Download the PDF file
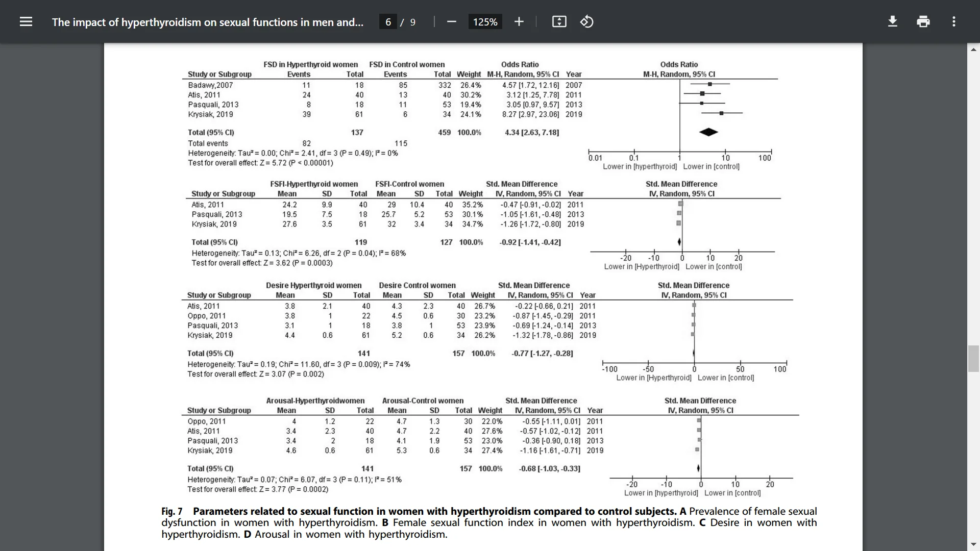This screenshot has height=551, width=980. (893, 21)
